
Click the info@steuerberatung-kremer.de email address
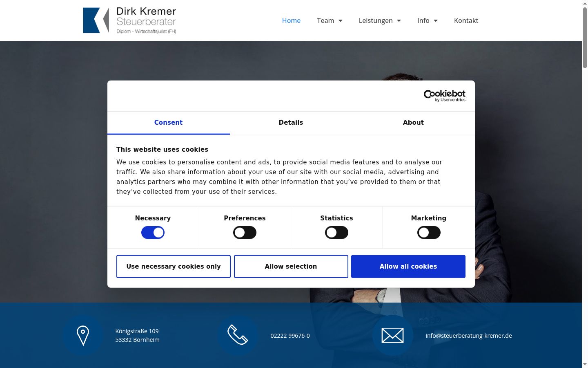[x=469, y=336]
